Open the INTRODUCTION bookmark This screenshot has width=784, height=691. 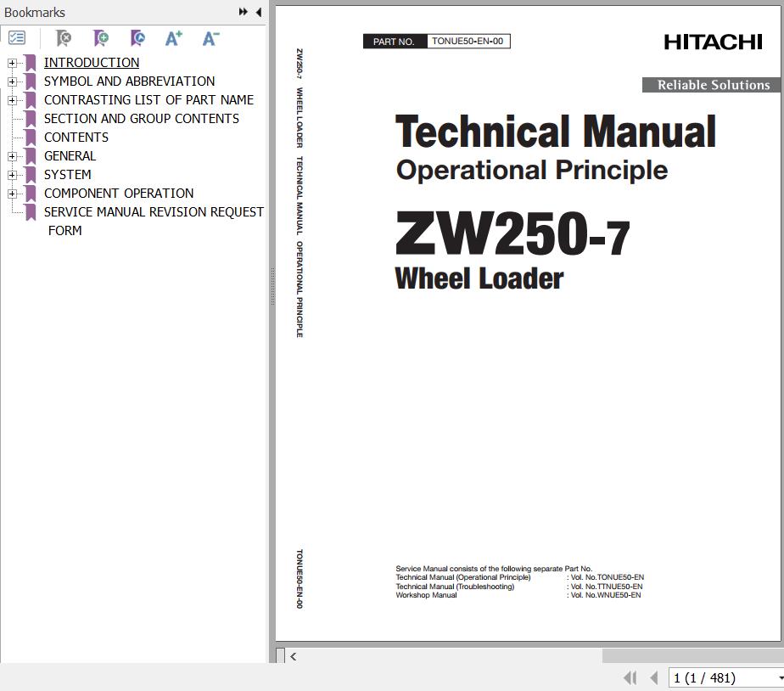point(92,63)
